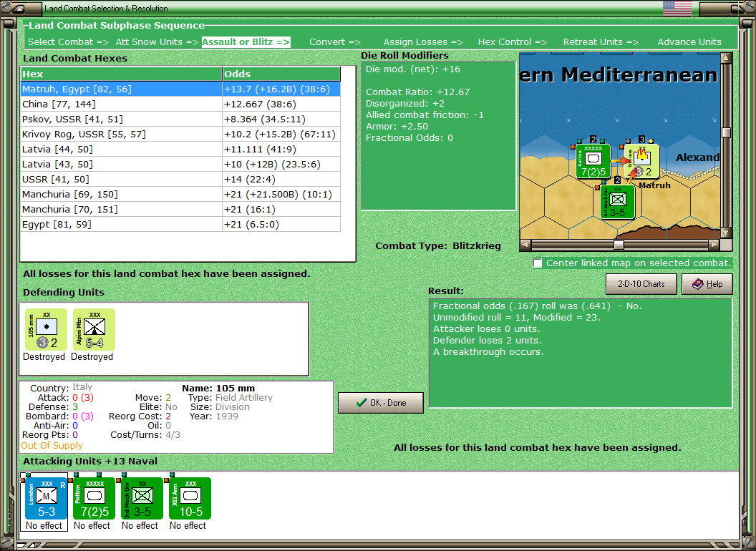This screenshot has height=551, width=756.
Task: Click map horizontal scrollbar right arrow
Action: click(x=714, y=245)
